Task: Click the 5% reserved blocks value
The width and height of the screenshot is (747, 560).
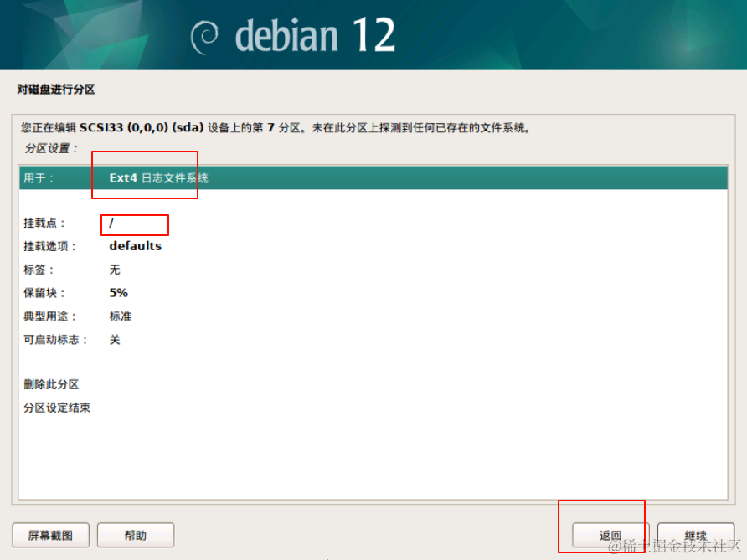Action: [x=119, y=293]
